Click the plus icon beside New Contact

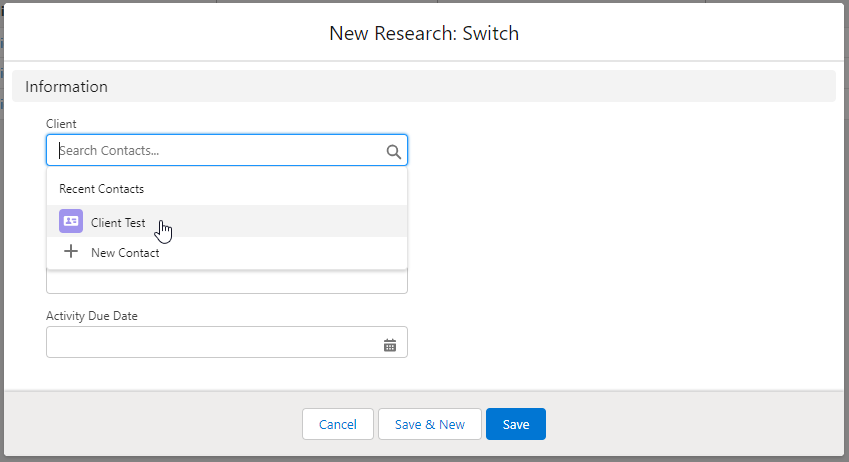tap(71, 253)
